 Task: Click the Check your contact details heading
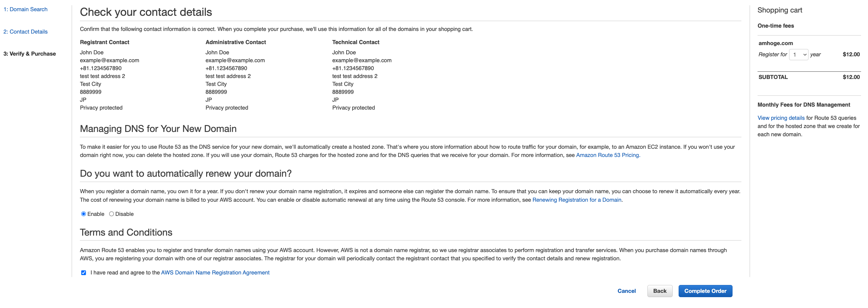click(x=146, y=12)
